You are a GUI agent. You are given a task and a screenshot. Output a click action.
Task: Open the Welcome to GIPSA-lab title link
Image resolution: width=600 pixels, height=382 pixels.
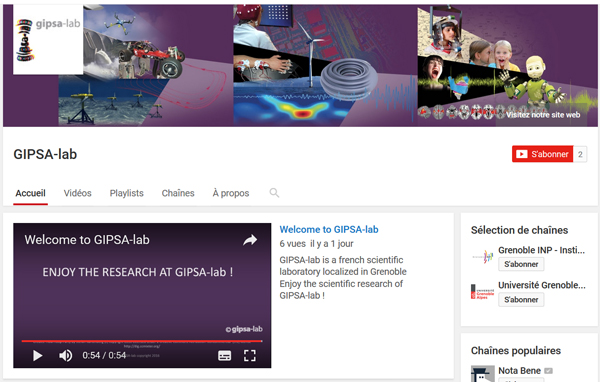point(329,229)
